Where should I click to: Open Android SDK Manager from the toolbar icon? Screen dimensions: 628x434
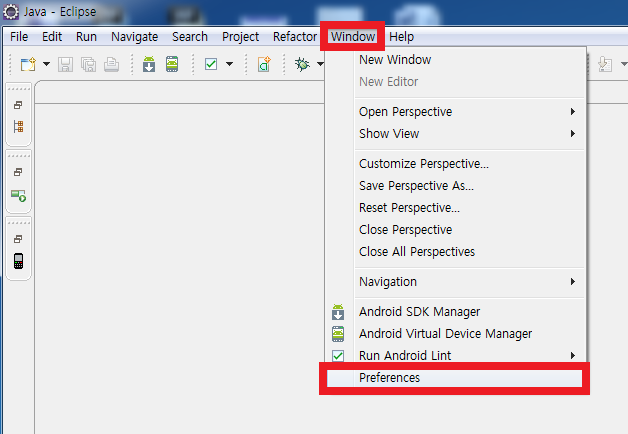[149, 64]
